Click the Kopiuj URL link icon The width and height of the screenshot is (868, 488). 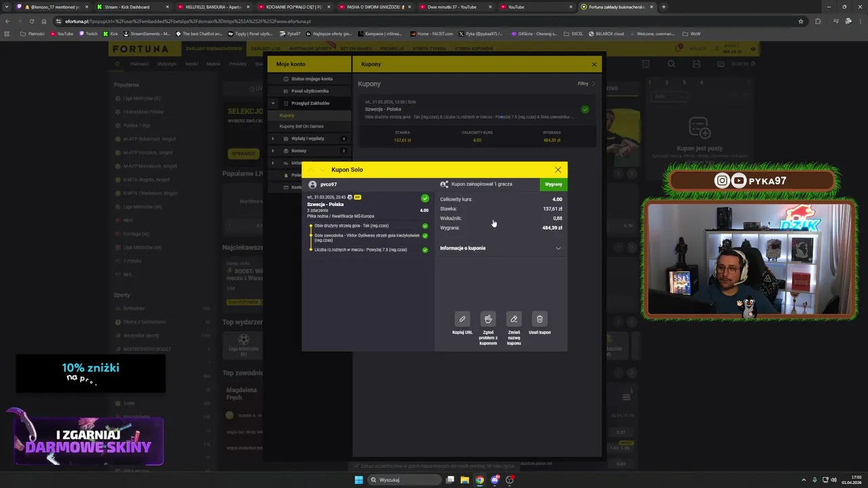(462, 319)
